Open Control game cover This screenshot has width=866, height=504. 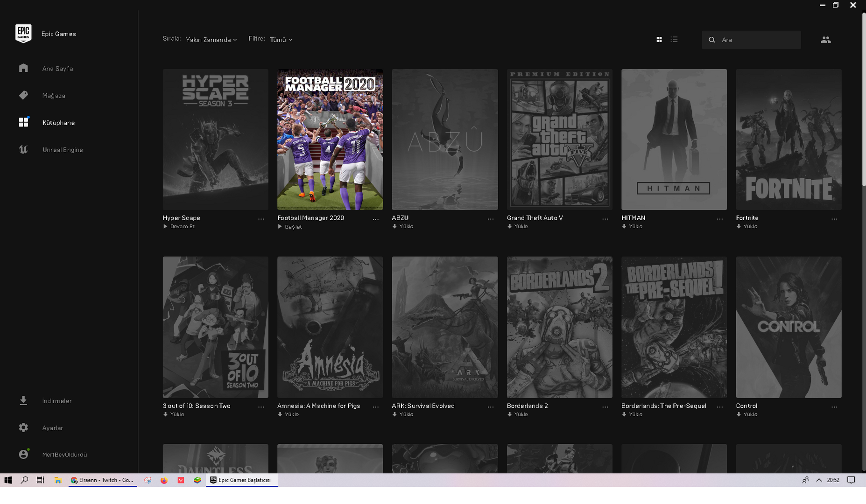[789, 327]
